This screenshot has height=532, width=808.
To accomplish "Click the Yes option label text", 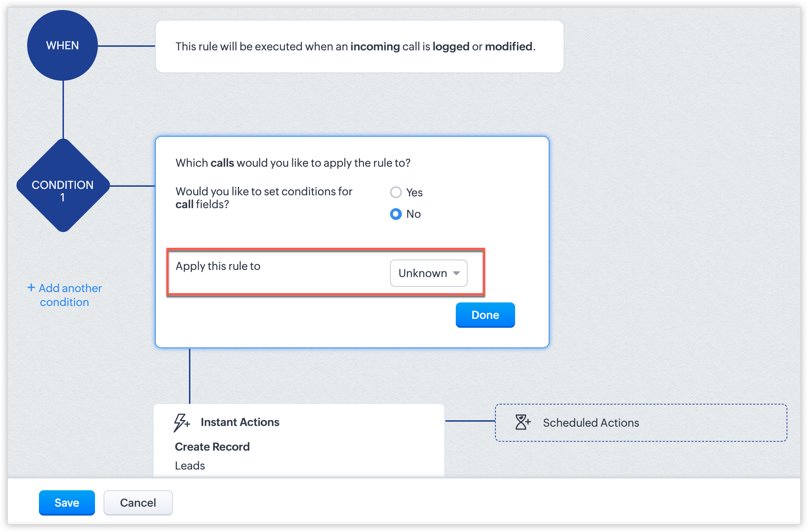I will (414, 192).
